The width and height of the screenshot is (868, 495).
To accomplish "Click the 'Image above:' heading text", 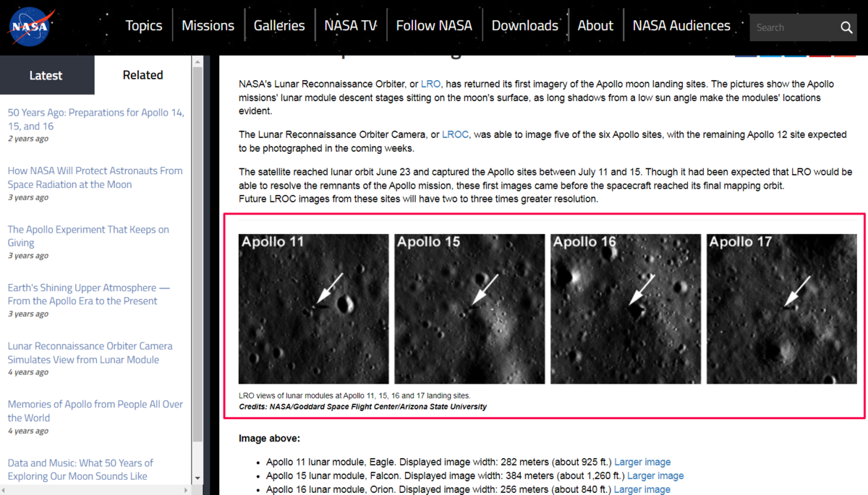I will pos(269,439).
